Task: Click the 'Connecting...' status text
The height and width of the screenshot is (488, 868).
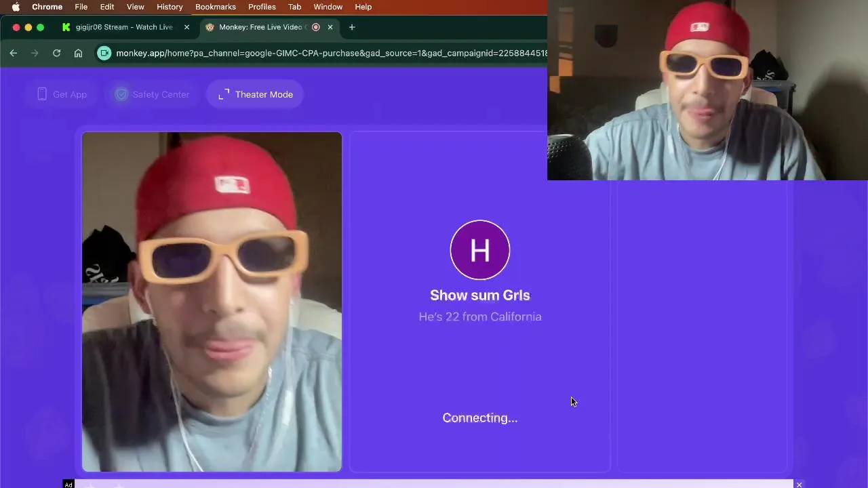Action: (480, 418)
